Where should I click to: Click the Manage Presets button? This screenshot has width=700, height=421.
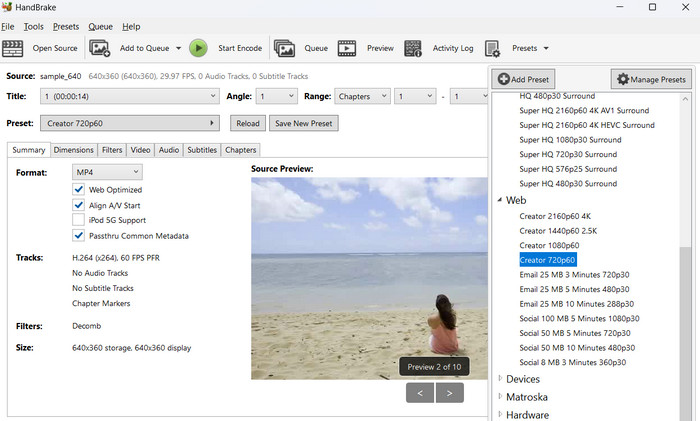pyautogui.click(x=651, y=79)
